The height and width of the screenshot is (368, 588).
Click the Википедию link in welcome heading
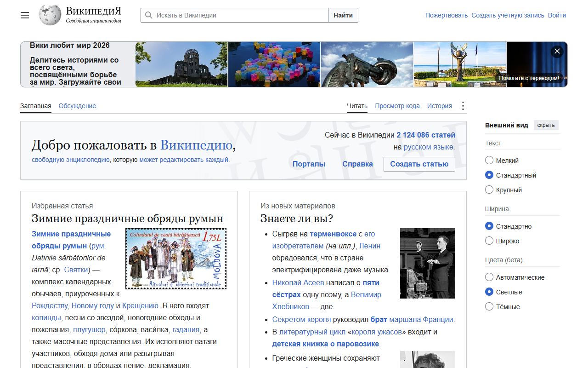196,145
